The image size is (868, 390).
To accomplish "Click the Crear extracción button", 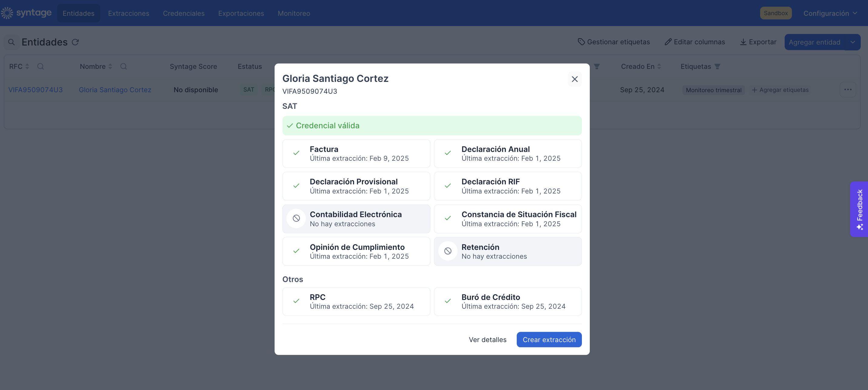I will point(549,339).
